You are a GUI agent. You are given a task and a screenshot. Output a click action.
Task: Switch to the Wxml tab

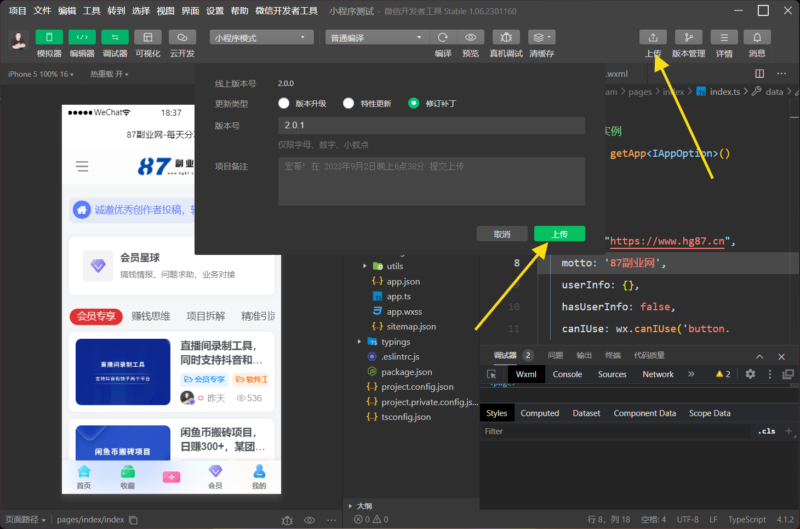coord(526,374)
